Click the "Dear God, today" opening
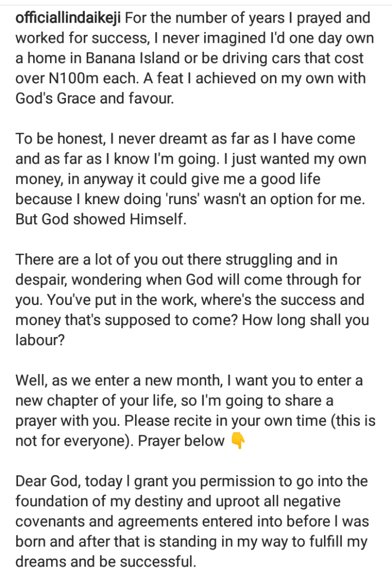The image size is (392, 576). click(x=69, y=481)
